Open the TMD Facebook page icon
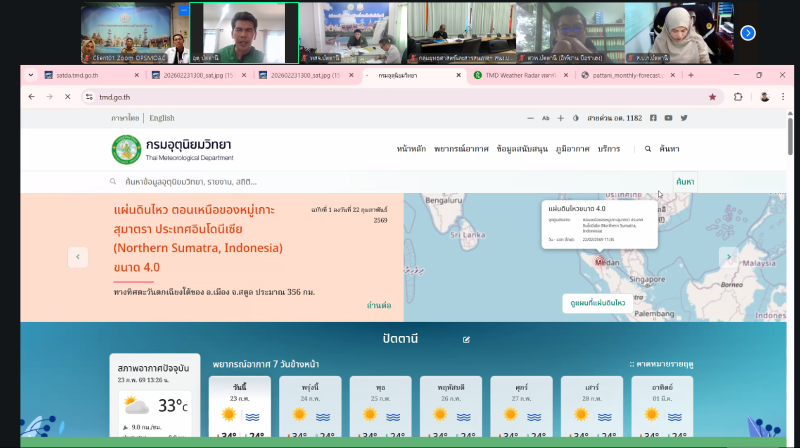The image size is (800, 448). point(653,118)
